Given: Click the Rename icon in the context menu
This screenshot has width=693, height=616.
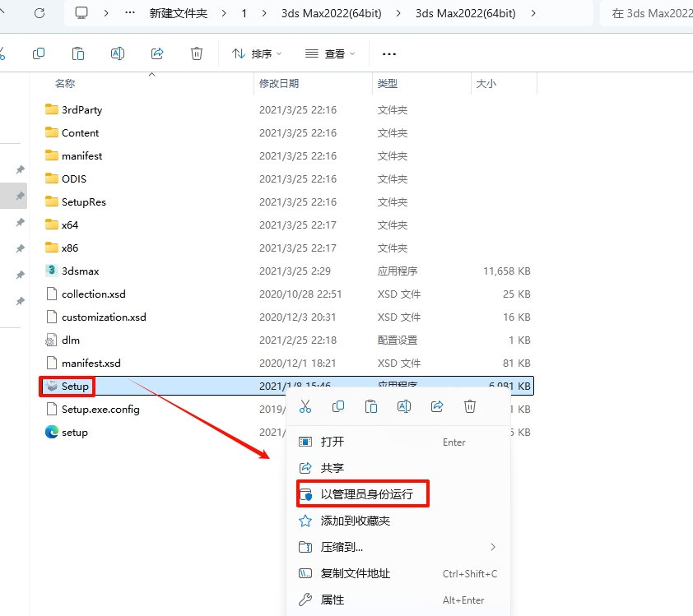Looking at the screenshot, I should click(404, 406).
